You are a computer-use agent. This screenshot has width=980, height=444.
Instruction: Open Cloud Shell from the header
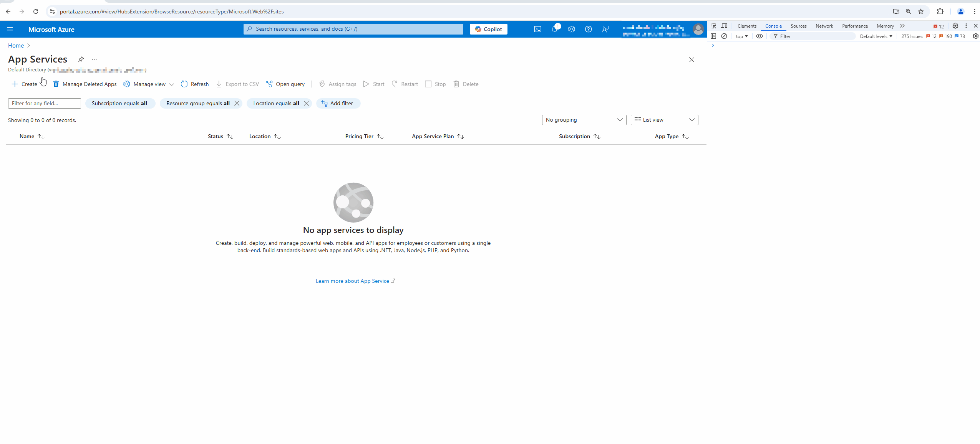click(537, 29)
